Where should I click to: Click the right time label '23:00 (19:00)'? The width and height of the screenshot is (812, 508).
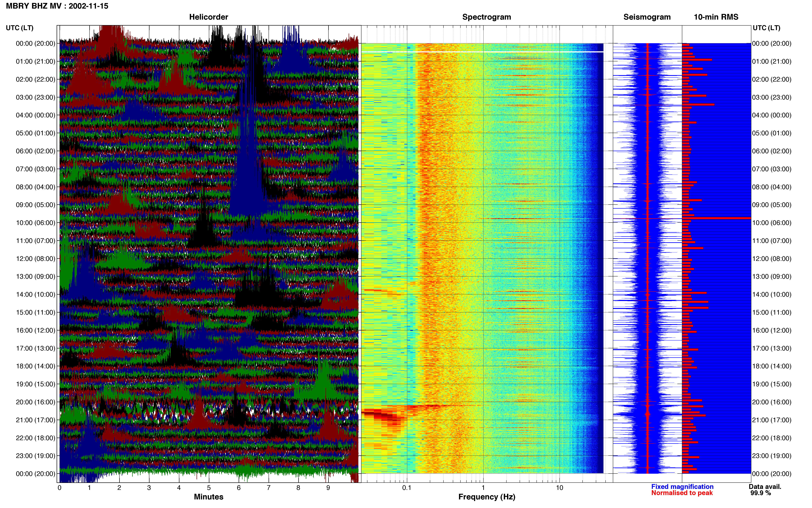coord(772,456)
